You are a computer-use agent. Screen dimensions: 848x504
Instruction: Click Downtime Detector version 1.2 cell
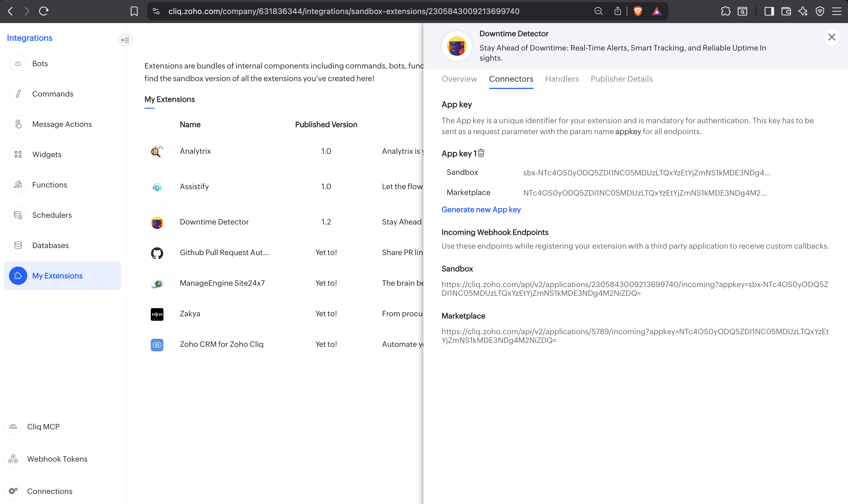tap(326, 222)
